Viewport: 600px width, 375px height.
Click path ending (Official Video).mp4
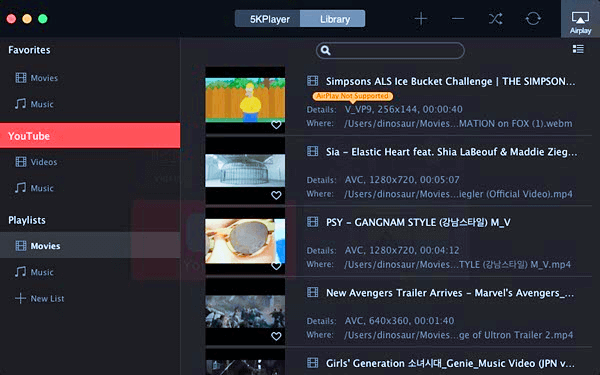pos(458,194)
